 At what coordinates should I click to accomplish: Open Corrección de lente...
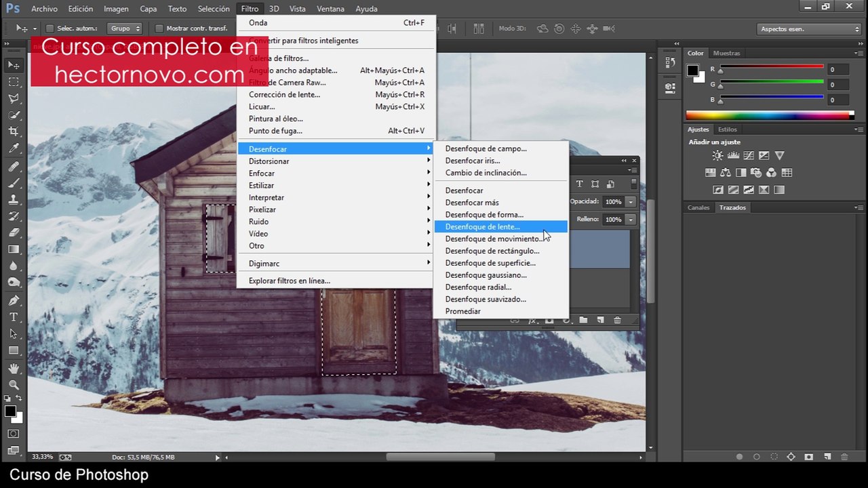pyautogui.click(x=336, y=94)
